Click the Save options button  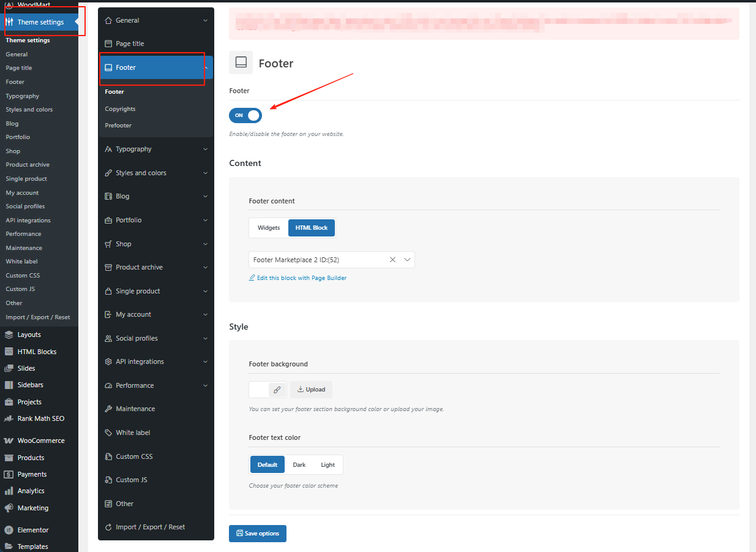(257, 534)
